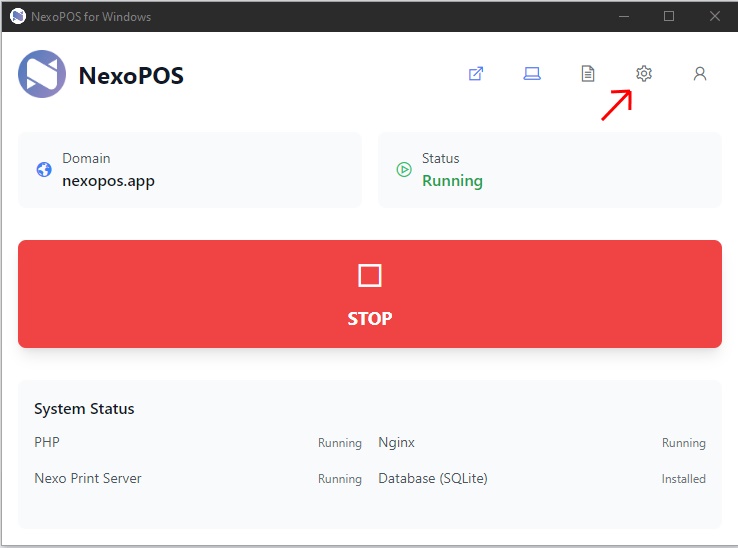
Task: Click Running value beside Nexo Print Server
Action: 340,479
